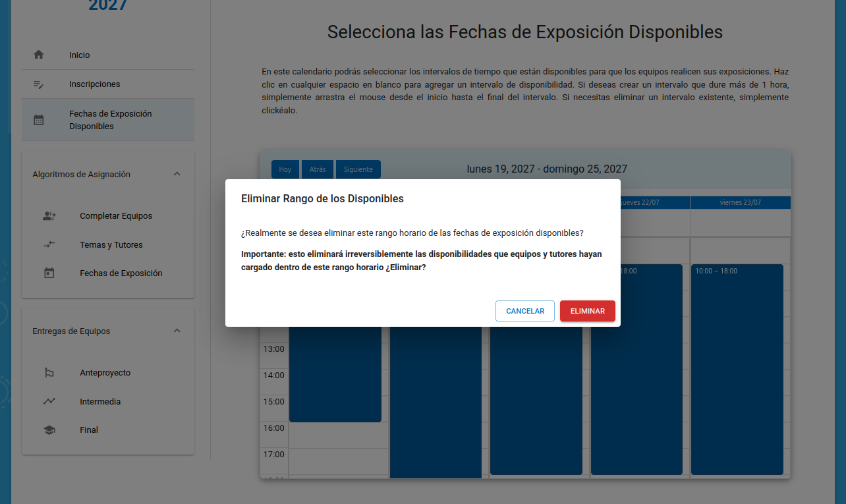Click the graduation cap icon for Final
The height and width of the screenshot is (504, 846).
pyautogui.click(x=49, y=430)
